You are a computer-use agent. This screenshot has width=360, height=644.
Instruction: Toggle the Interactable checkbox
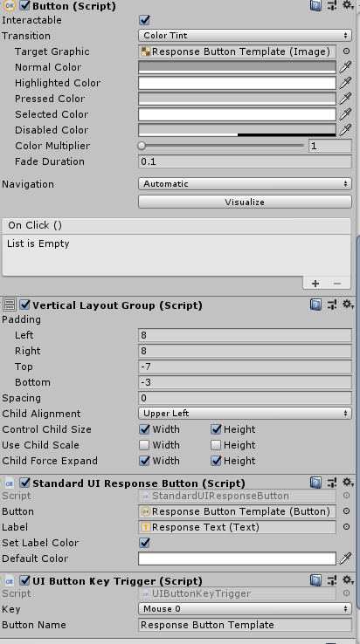click(x=144, y=20)
